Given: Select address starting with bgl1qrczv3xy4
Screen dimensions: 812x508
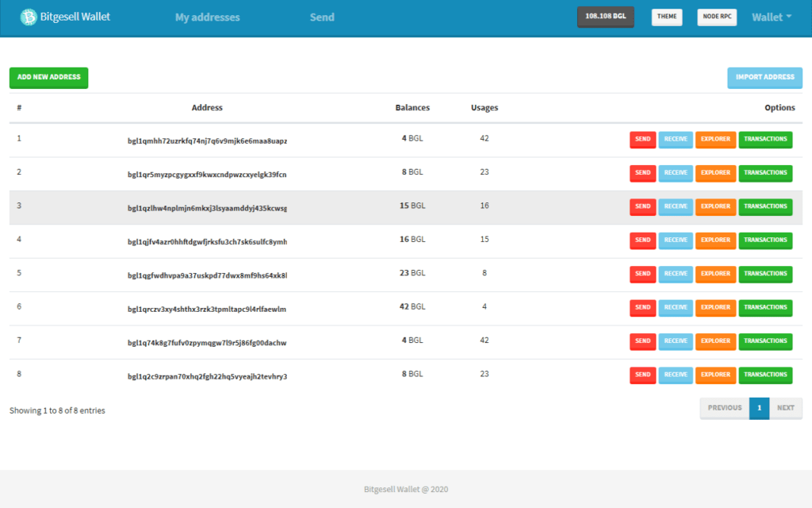Looking at the screenshot, I should click(x=207, y=307).
